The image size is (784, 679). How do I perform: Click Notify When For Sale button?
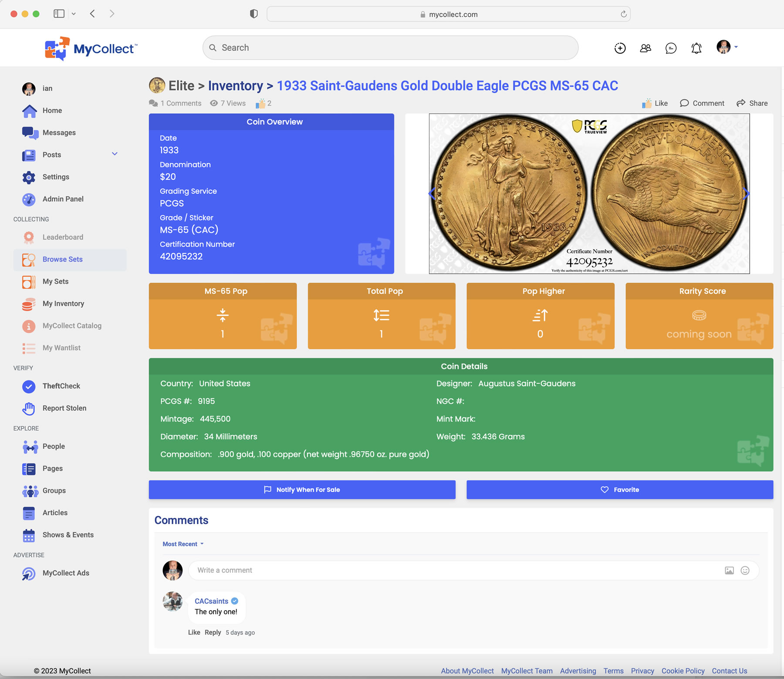click(302, 490)
